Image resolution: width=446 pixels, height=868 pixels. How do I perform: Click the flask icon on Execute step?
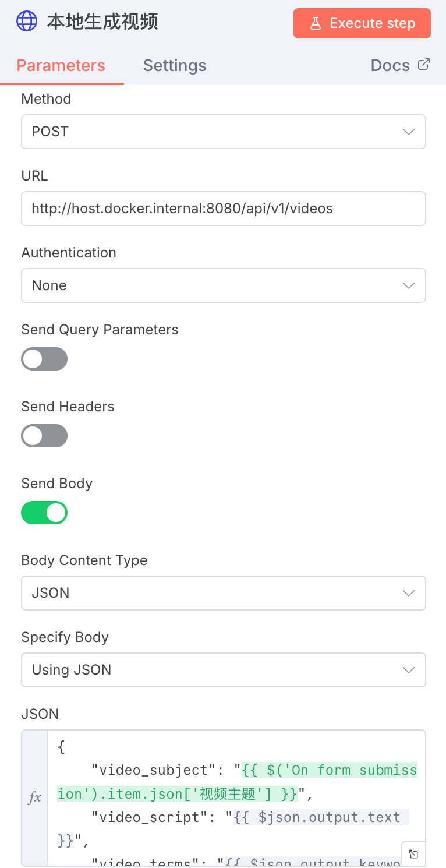point(315,23)
